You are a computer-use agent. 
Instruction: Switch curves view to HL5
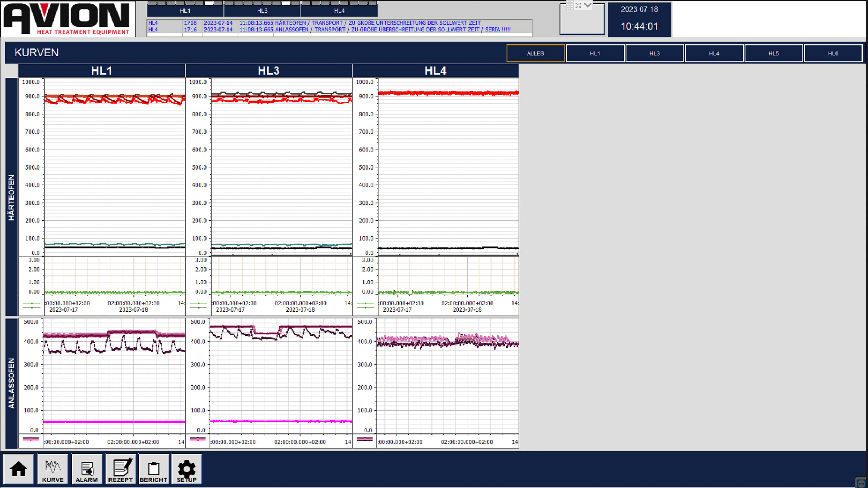tap(773, 53)
